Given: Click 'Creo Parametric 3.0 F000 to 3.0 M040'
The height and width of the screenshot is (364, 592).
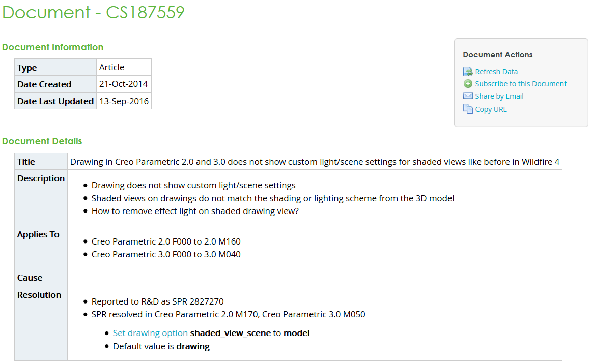Looking at the screenshot, I should (166, 254).
